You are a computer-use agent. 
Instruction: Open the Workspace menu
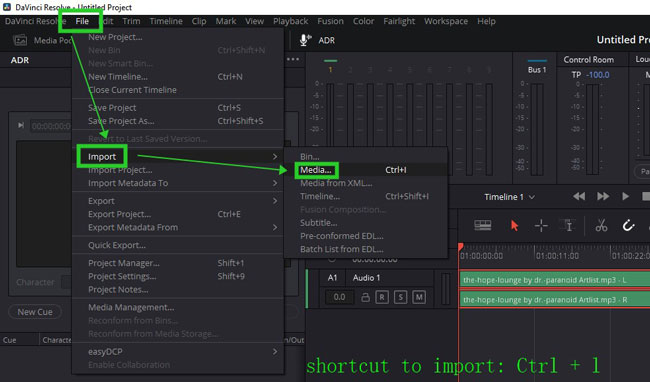pyautogui.click(x=446, y=21)
